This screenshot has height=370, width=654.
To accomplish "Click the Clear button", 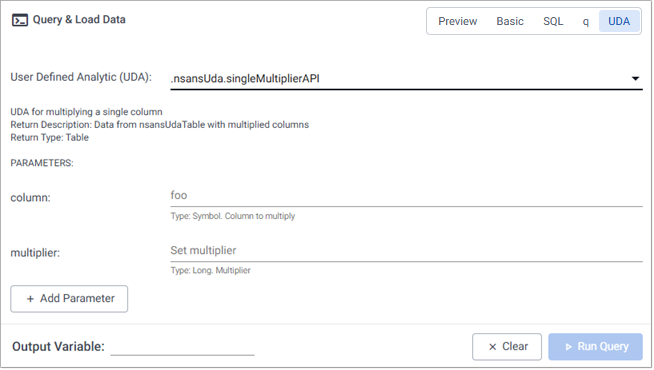I will pyautogui.click(x=507, y=347).
